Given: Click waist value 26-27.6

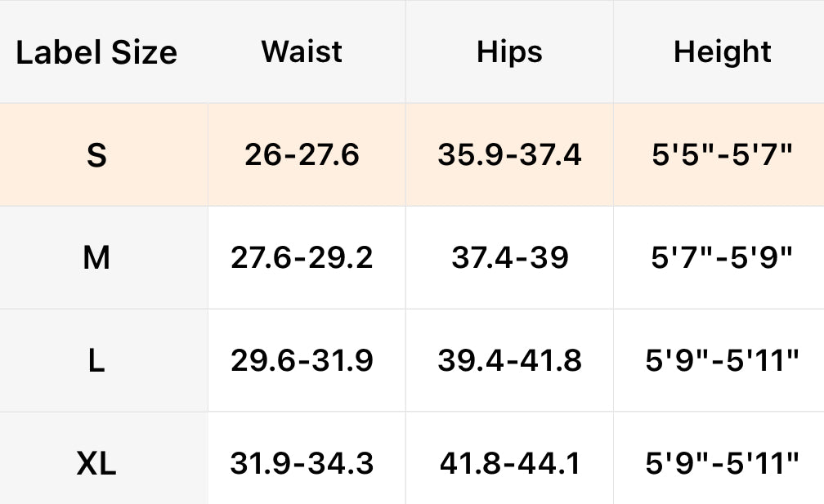Looking at the screenshot, I should pyautogui.click(x=302, y=155).
